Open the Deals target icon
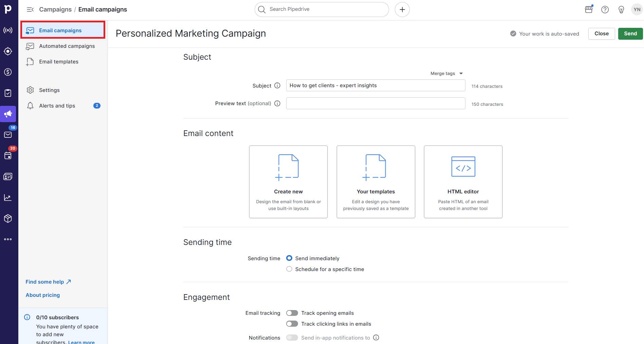 [x=8, y=51]
